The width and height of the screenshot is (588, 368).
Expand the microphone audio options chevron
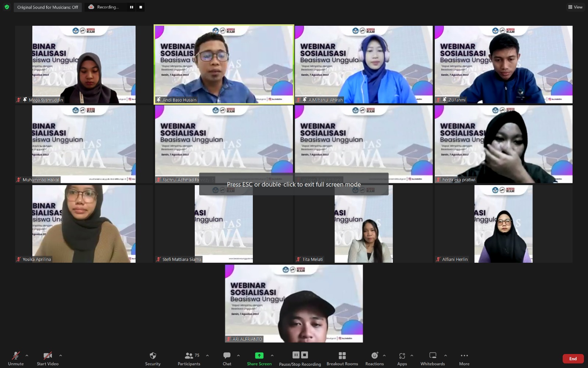pyautogui.click(x=26, y=356)
